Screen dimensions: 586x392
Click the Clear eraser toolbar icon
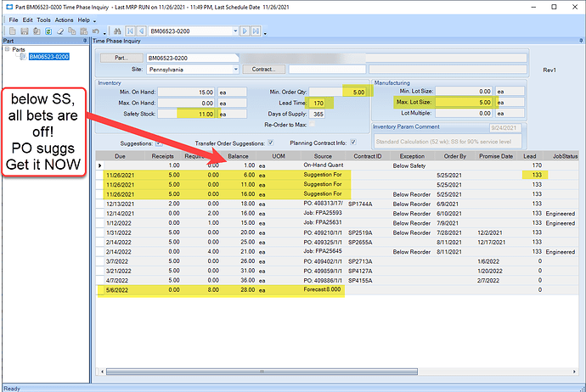coord(60,31)
